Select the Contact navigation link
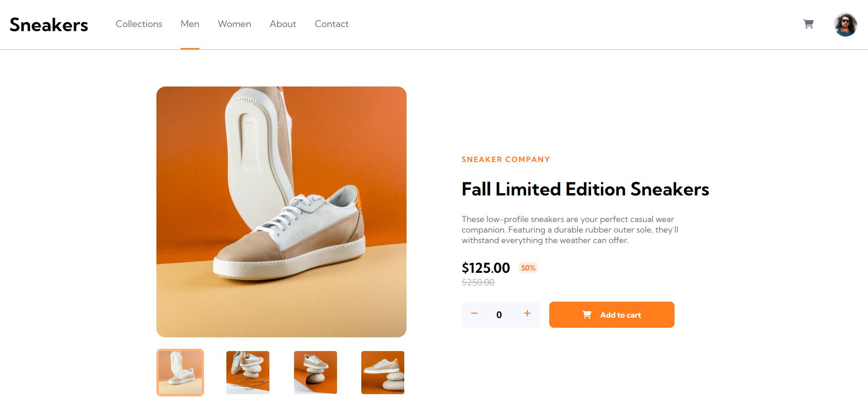 tap(332, 24)
